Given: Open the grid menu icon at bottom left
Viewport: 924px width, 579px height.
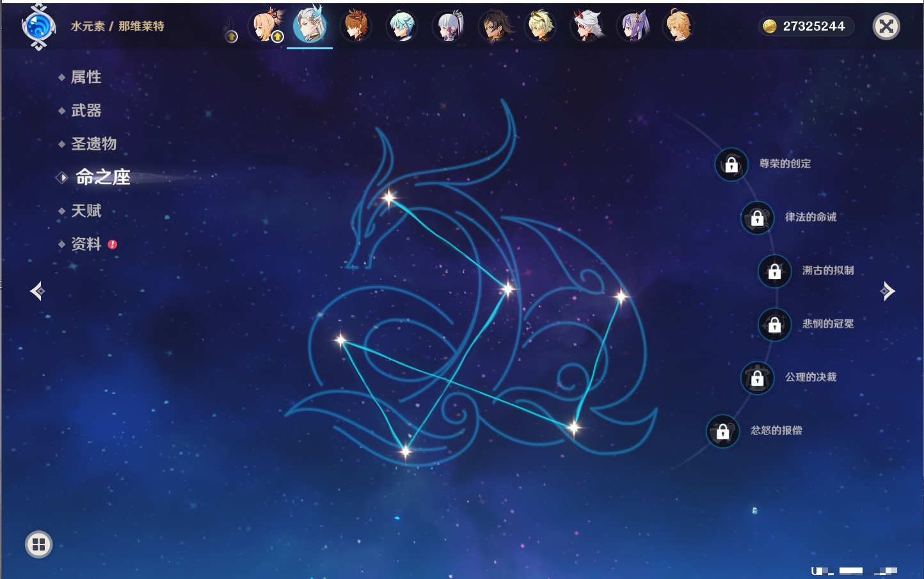Looking at the screenshot, I should (38, 544).
